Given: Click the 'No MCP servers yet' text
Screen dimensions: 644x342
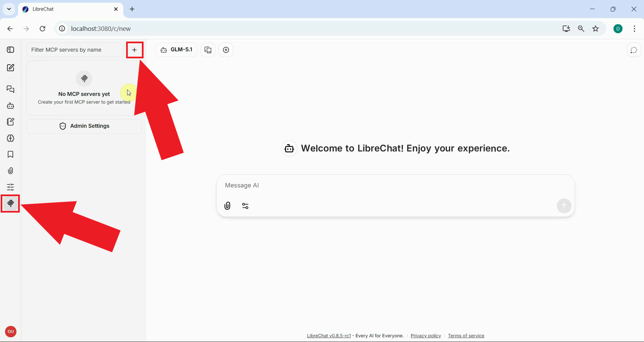Looking at the screenshot, I should 84,94.
